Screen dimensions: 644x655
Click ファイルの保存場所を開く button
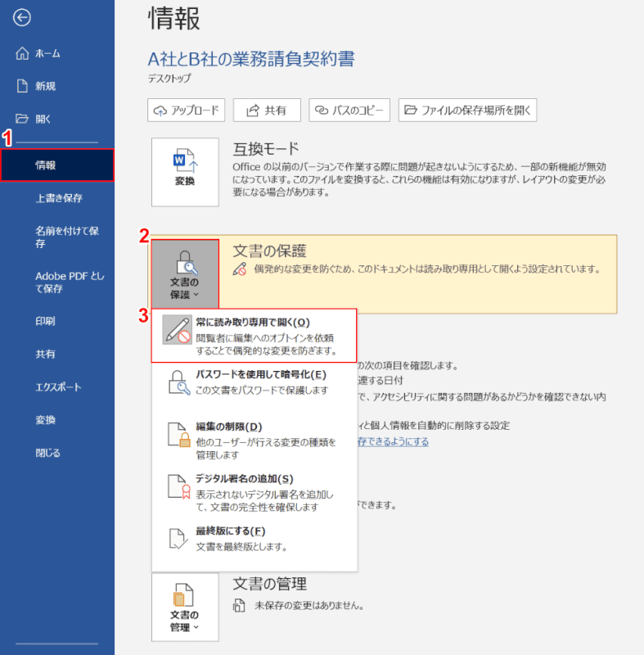[467, 111]
